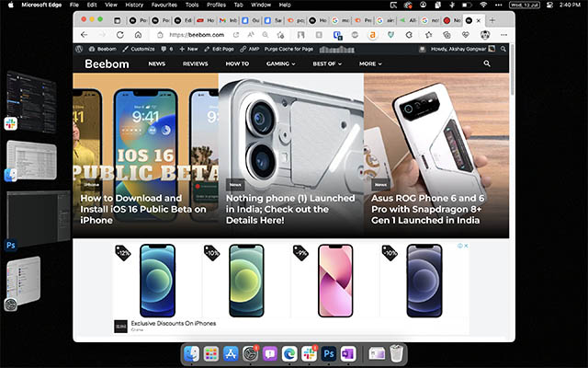This screenshot has height=368, width=588.
Task: Open the History menu in menu bar
Action: click(134, 5)
